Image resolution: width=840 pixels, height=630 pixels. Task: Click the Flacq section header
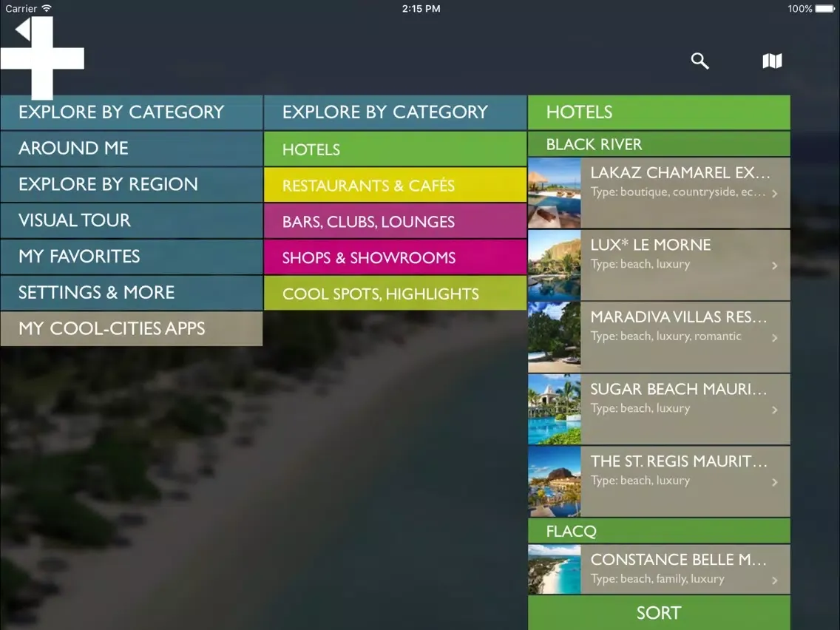(x=659, y=531)
